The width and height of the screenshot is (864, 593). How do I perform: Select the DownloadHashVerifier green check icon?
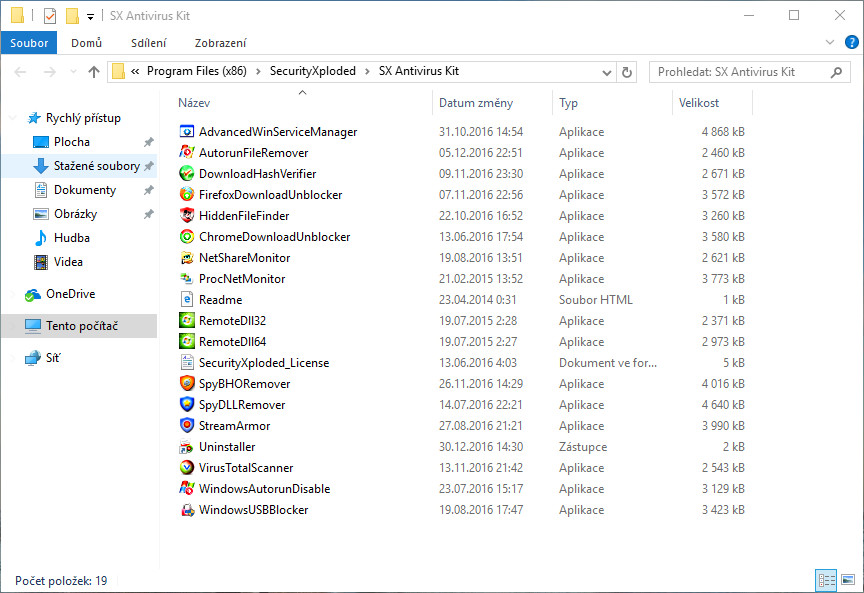click(x=187, y=174)
